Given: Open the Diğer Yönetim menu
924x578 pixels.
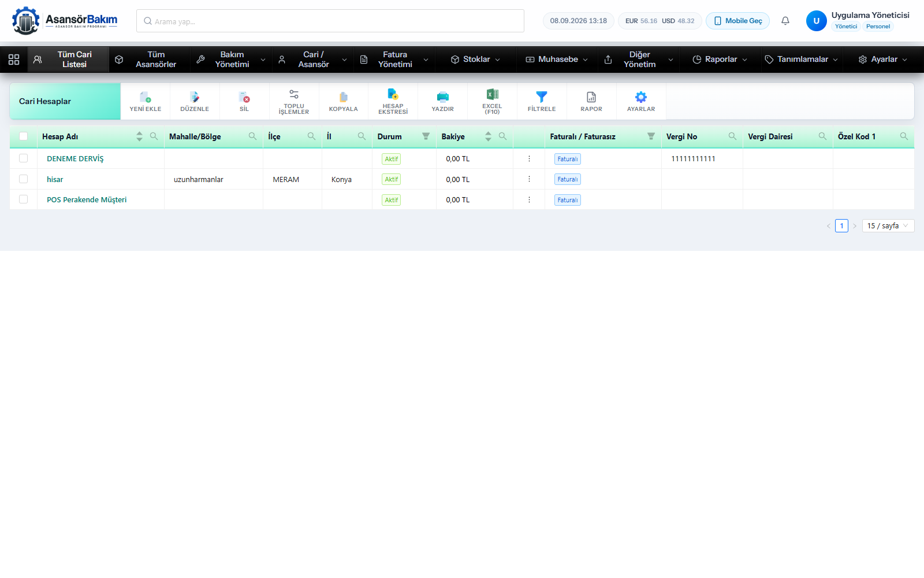Looking at the screenshot, I should tap(638, 60).
